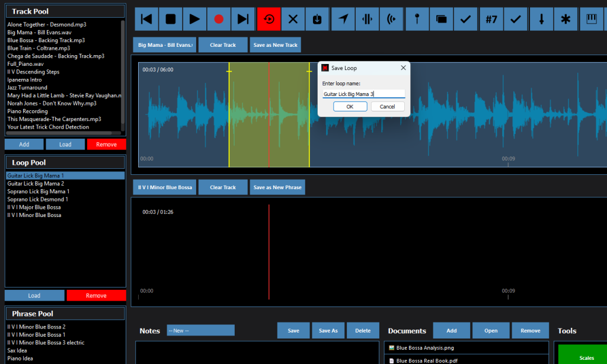The height and width of the screenshot is (364, 607).
Task: Toggle the red loop playback button
Action: pyautogui.click(x=269, y=19)
